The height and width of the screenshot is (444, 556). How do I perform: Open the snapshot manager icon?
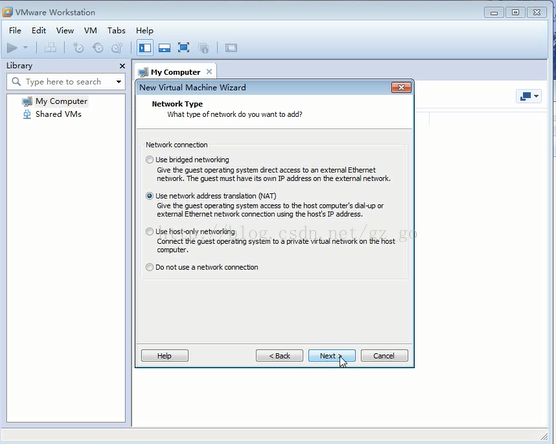(x=117, y=48)
